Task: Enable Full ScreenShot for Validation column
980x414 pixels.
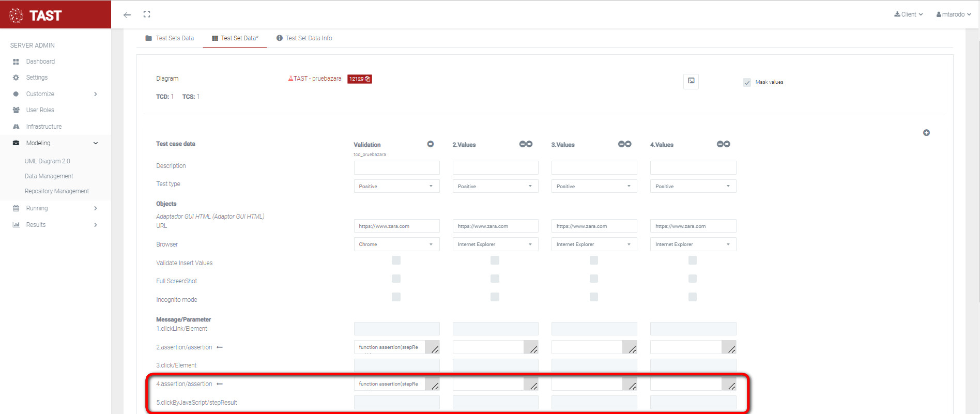Action: pos(396,279)
